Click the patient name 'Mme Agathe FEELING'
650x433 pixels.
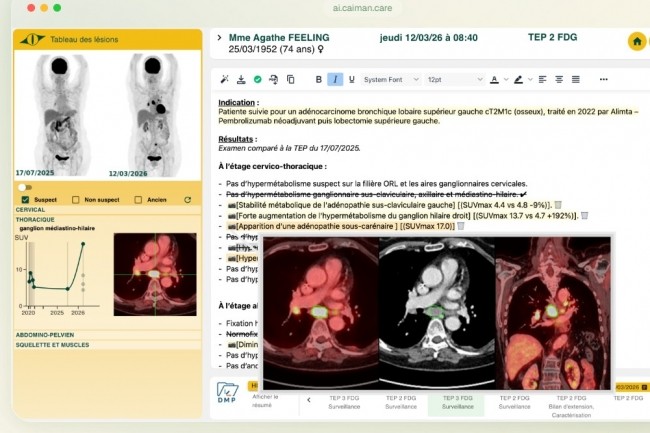point(279,38)
